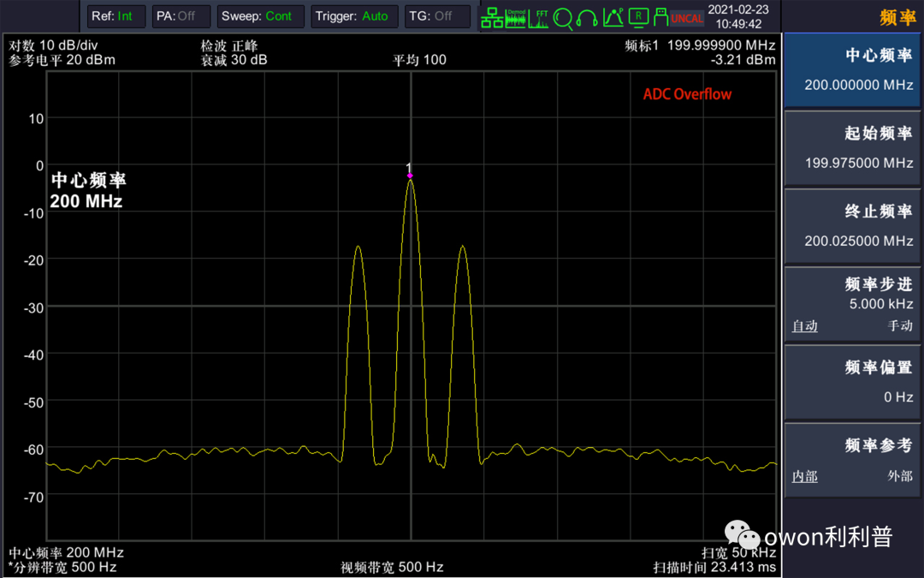Click the USB drive status icon
The height and width of the screenshot is (578, 924).
click(x=660, y=18)
